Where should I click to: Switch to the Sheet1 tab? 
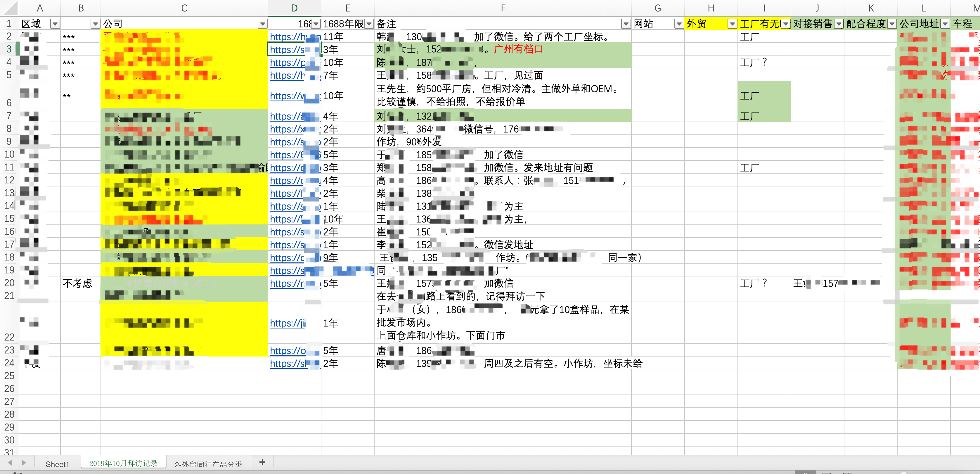click(x=58, y=464)
